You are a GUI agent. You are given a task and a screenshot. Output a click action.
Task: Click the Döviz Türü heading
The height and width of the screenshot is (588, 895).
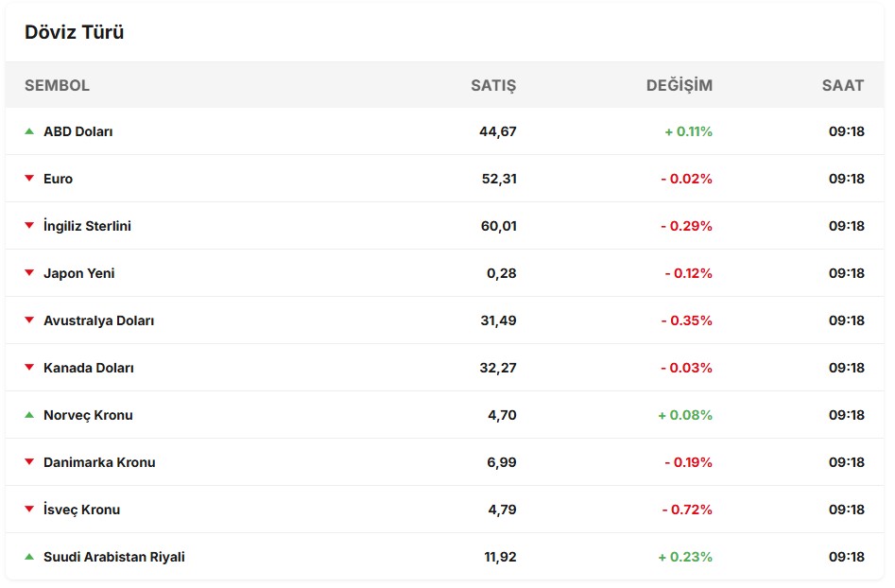pos(75,32)
